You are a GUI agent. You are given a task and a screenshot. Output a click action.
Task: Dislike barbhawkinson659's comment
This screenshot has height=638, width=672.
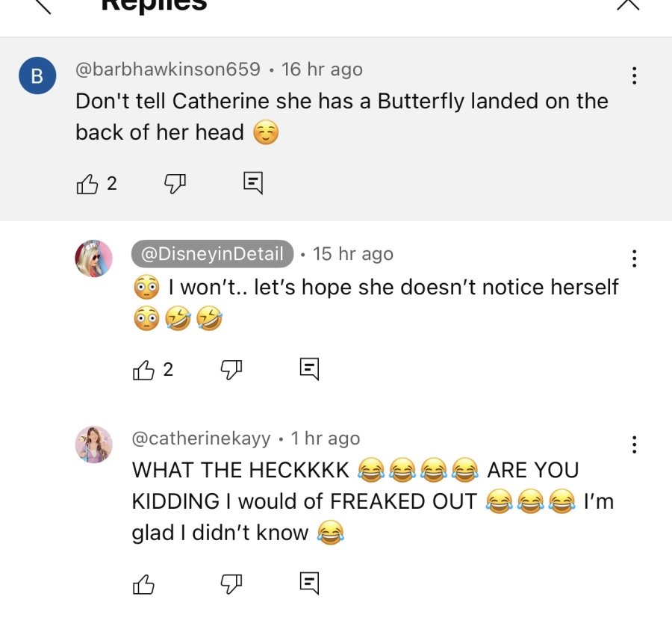click(175, 184)
